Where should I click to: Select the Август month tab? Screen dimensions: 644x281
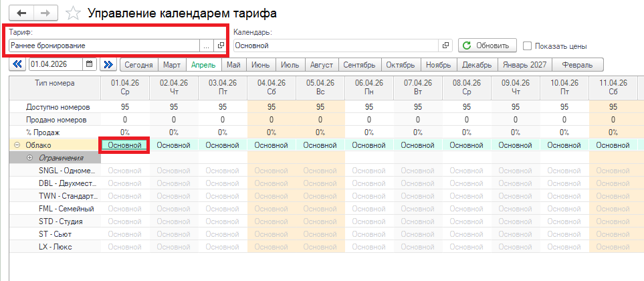coord(321,65)
